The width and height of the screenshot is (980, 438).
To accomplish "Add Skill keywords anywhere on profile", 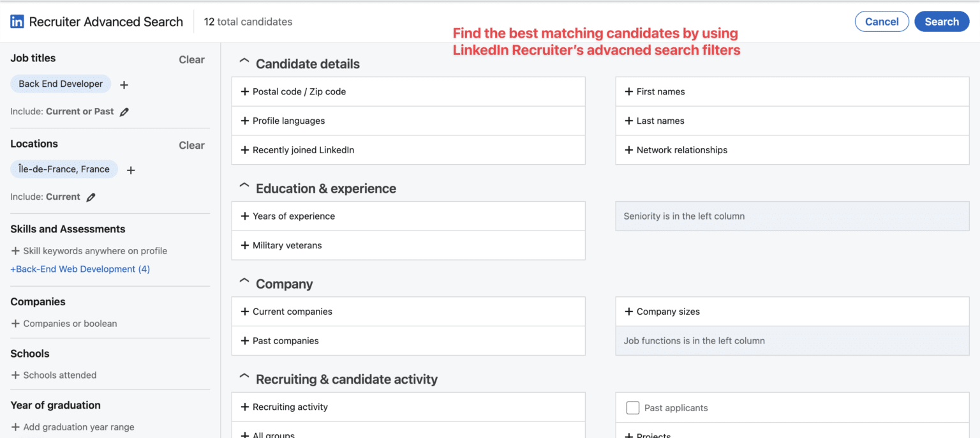I will click(89, 251).
